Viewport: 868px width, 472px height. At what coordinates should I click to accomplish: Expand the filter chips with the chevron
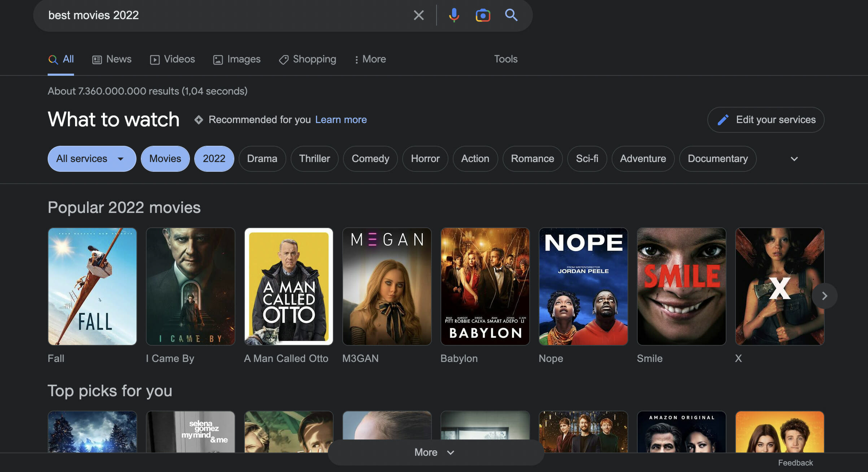(x=794, y=159)
